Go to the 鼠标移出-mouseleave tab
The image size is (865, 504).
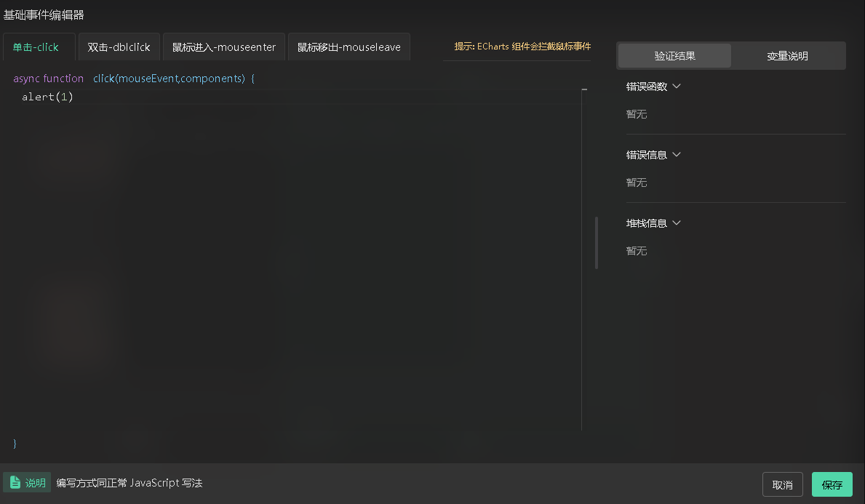pos(348,47)
